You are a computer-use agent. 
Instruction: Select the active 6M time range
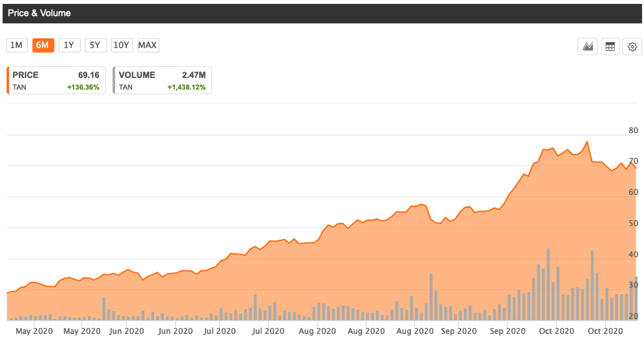point(43,45)
